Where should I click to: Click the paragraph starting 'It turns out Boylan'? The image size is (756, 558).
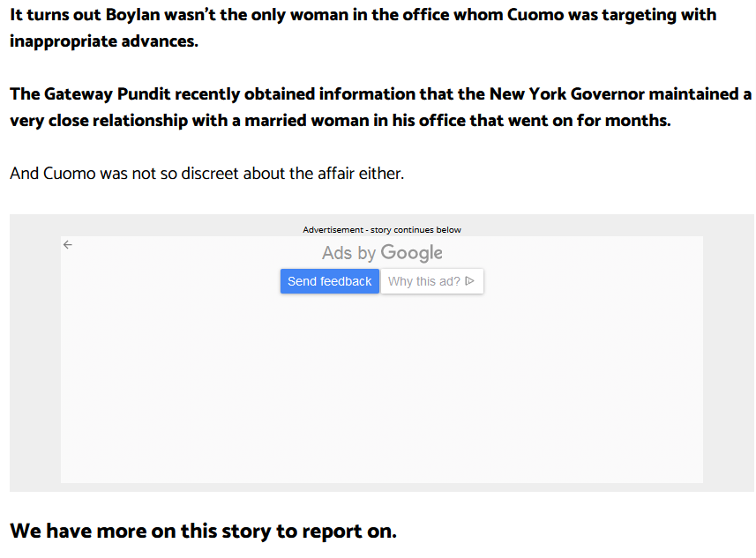tap(363, 28)
